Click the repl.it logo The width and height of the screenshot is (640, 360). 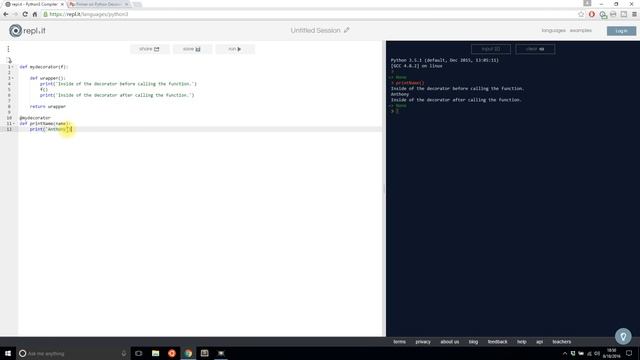point(27,31)
